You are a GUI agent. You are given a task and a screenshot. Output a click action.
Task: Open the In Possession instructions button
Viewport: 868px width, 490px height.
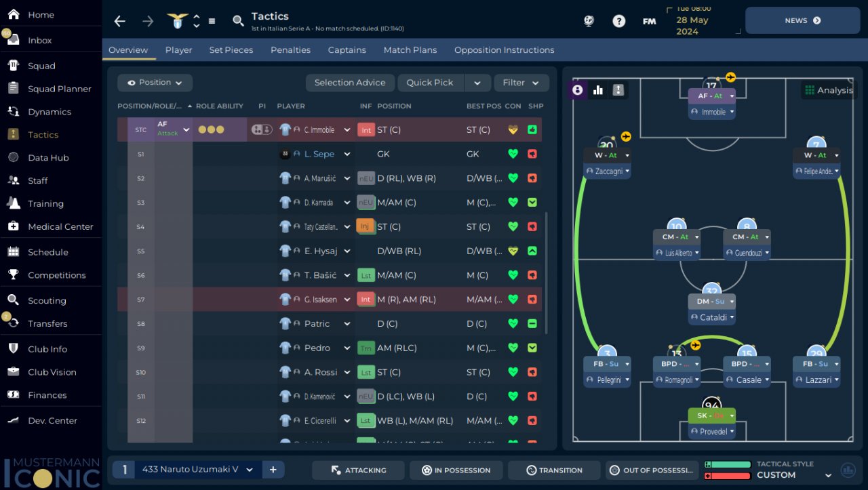[456, 470]
